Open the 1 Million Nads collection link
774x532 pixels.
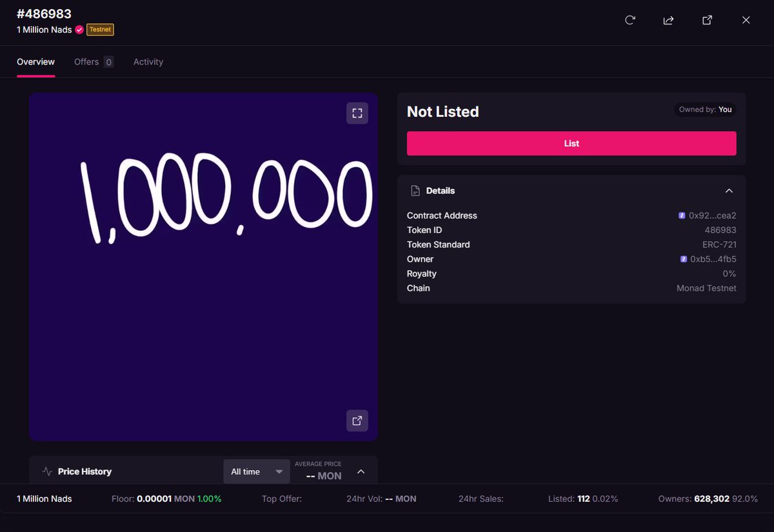[45, 30]
